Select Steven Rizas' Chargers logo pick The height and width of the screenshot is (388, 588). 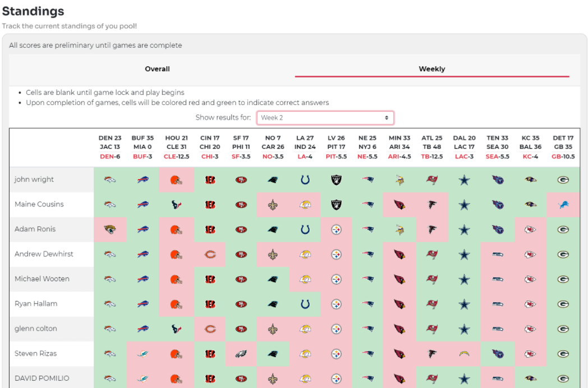(463, 354)
